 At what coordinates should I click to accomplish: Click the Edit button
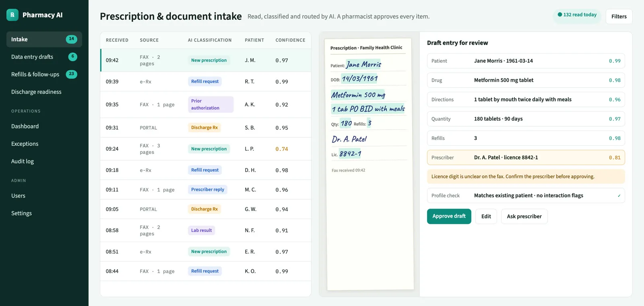click(x=486, y=217)
